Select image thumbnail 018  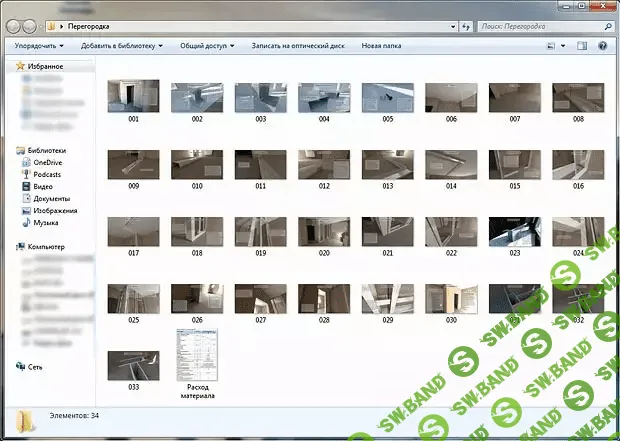[x=196, y=232]
